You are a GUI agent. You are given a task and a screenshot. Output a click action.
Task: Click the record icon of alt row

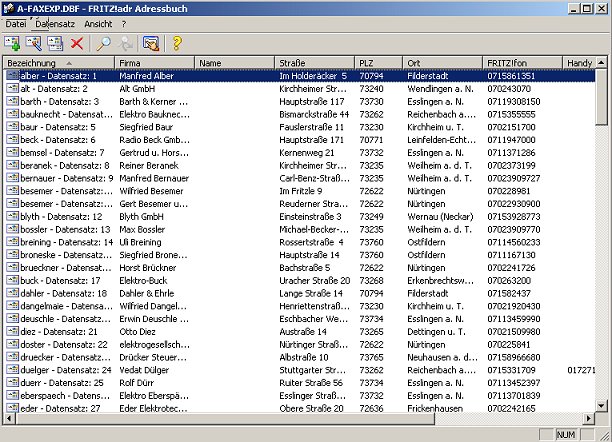click(x=12, y=89)
